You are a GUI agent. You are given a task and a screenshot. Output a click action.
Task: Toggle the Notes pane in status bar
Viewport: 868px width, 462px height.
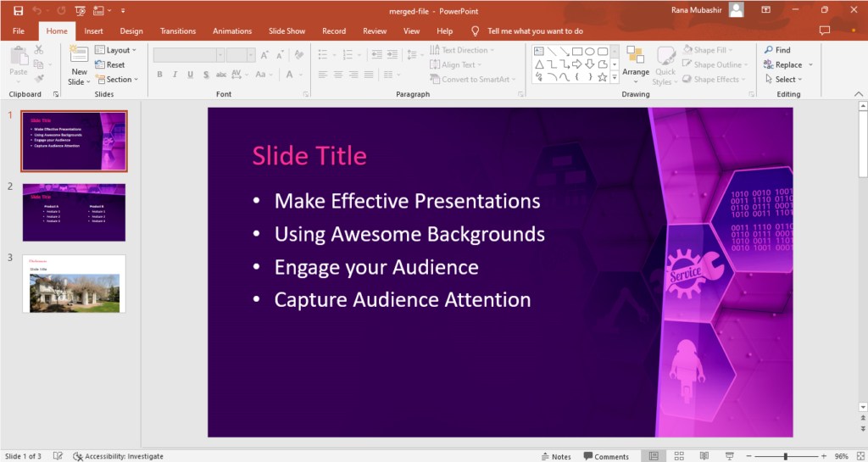(556, 456)
